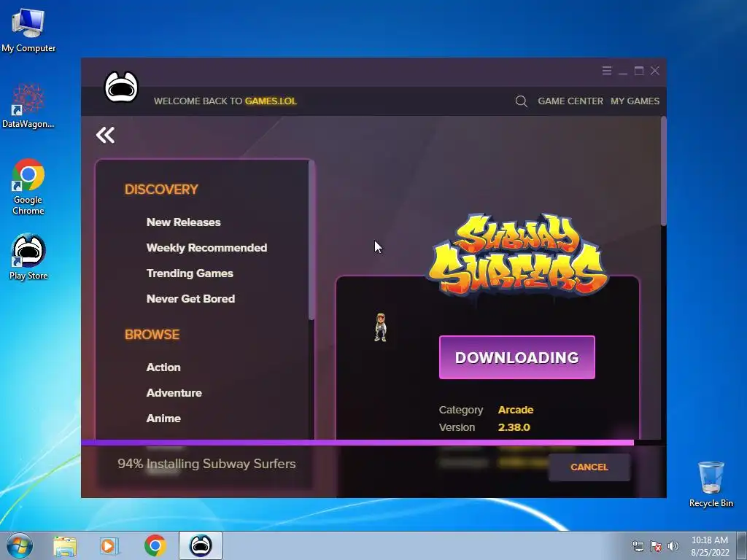Viewport: 747px width, 560px height.
Task: Close the Games.lol window
Action: coord(655,71)
